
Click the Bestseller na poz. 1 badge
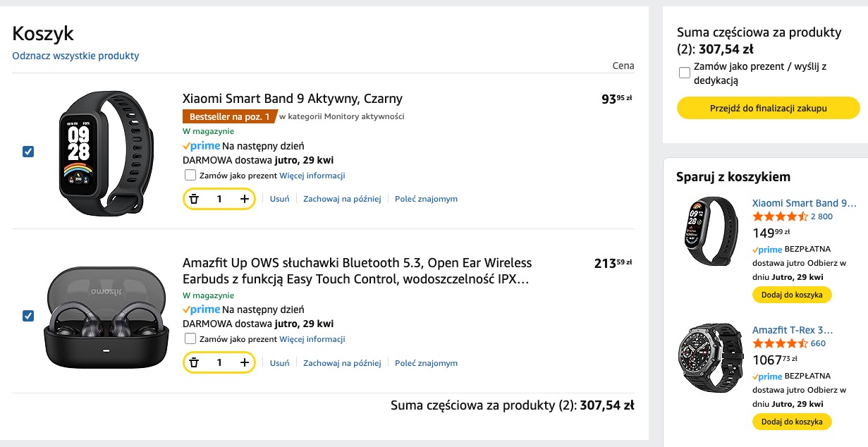pyautogui.click(x=229, y=116)
